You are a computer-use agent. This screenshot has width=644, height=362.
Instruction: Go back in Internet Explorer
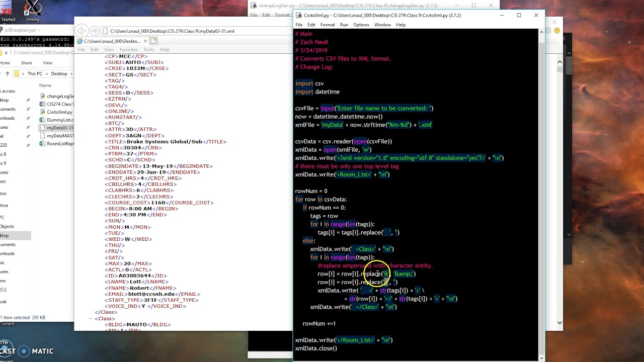[82, 31]
